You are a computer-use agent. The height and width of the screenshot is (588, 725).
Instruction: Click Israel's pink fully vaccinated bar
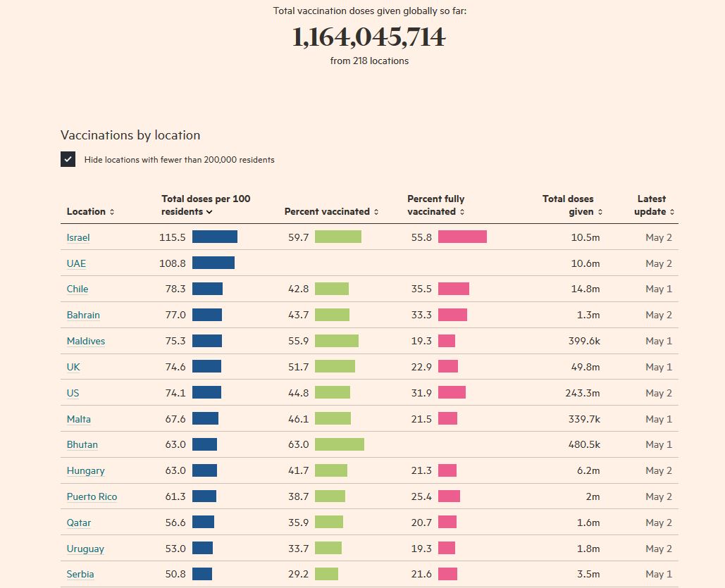462,237
